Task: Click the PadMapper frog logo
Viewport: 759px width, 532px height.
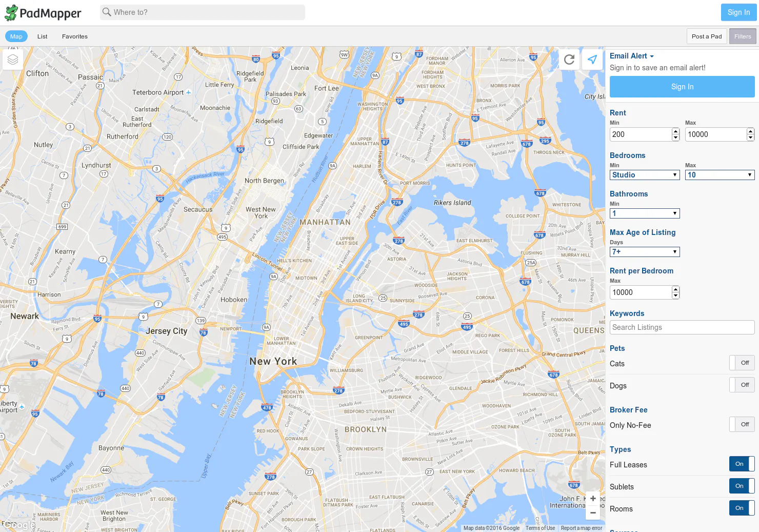Action: 11,13
